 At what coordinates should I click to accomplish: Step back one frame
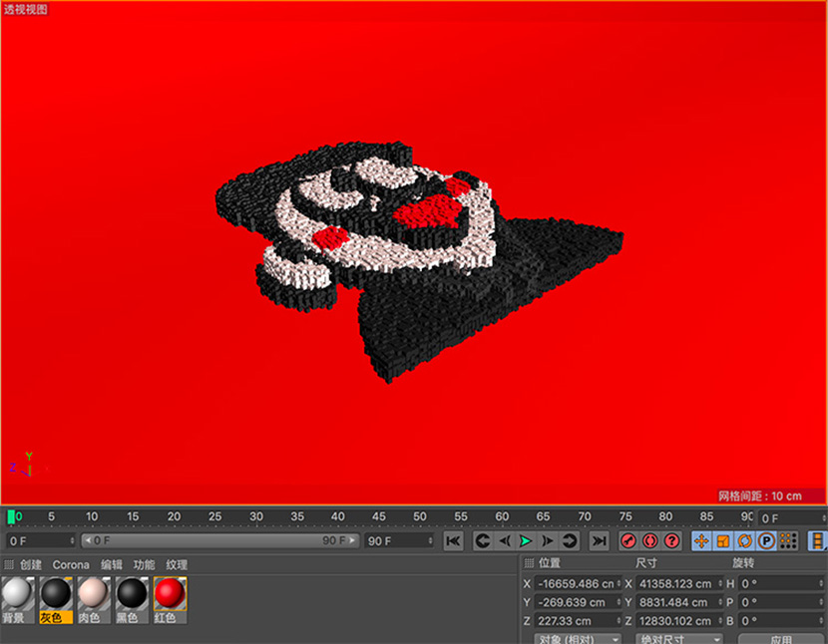[505, 541]
